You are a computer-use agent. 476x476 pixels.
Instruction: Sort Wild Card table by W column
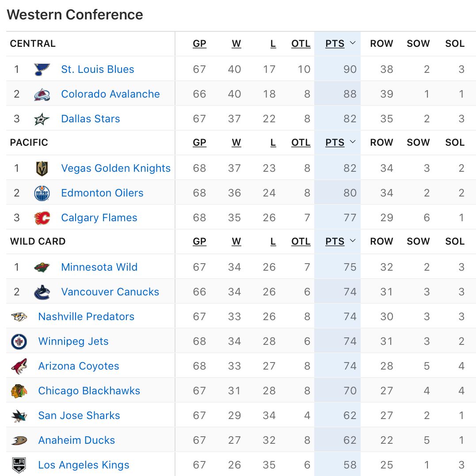point(236,242)
